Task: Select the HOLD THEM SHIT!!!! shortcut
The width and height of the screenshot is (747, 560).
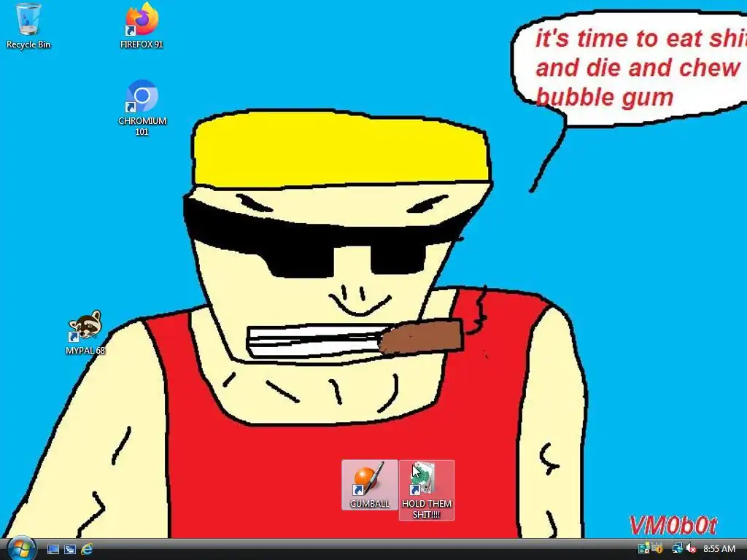Action: coord(426,490)
